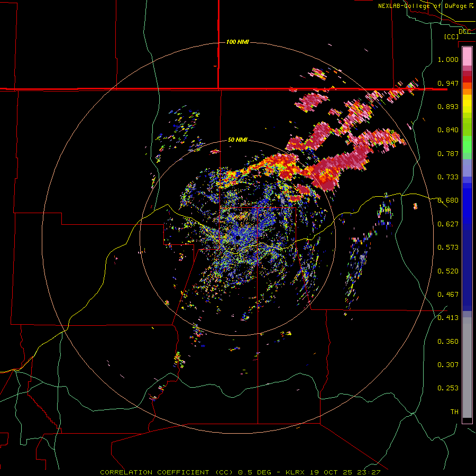
Task: Pick the gray segment of the color bar
Action: pos(467,368)
